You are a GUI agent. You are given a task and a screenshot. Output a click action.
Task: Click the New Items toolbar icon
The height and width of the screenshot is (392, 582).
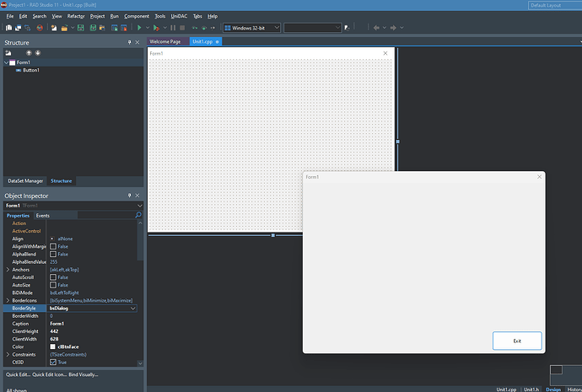click(54, 28)
